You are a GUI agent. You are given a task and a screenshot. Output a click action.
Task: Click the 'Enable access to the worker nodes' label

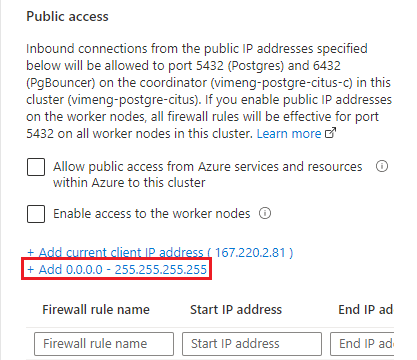[x=152, y=214]
